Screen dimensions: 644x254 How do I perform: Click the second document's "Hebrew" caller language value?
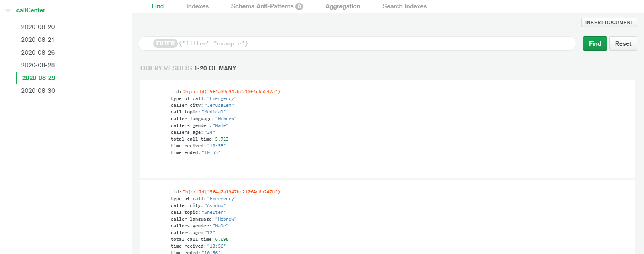(x=226, y=219)
